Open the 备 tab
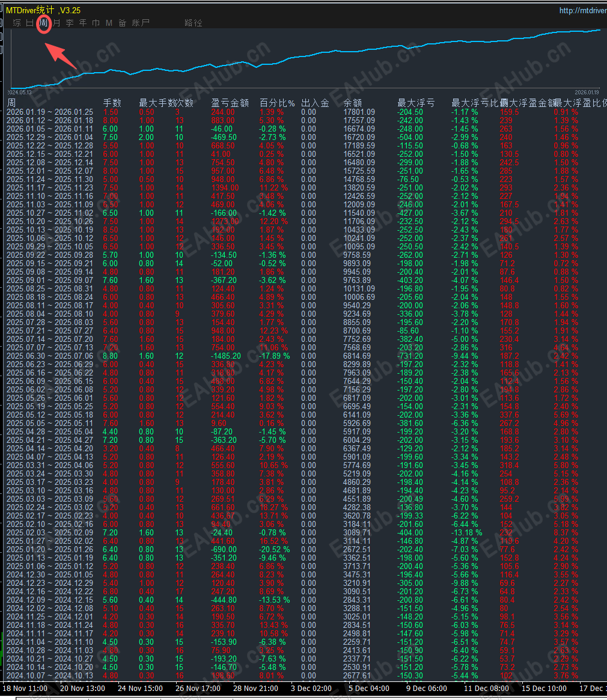 pyautogui.click(x=123, y=23)
